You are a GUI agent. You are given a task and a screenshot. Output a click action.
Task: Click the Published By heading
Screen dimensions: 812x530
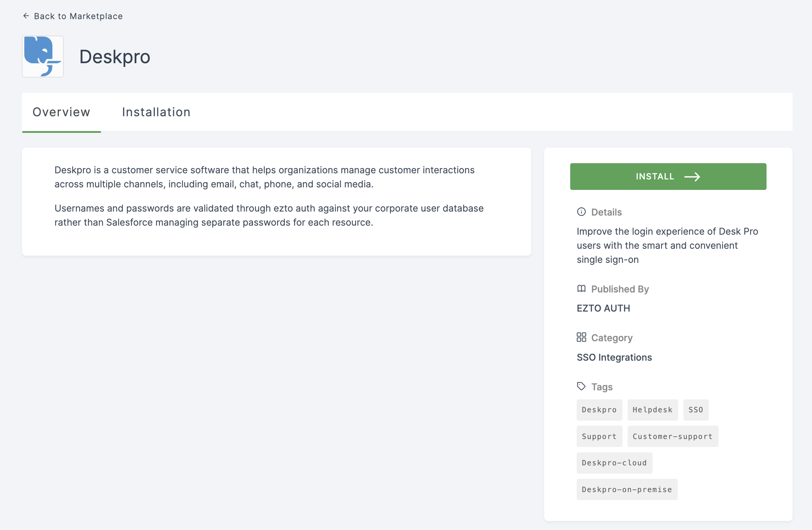(620, 289)
